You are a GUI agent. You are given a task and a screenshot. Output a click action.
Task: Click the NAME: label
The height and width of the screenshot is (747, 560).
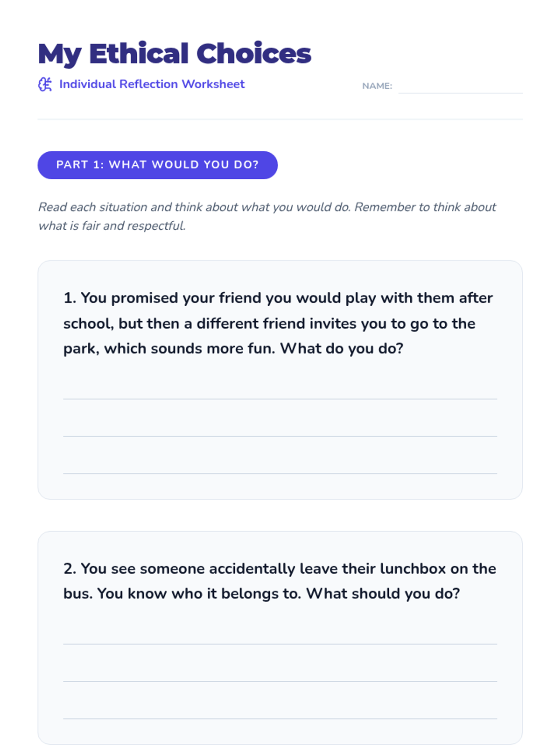click(377, 86)
